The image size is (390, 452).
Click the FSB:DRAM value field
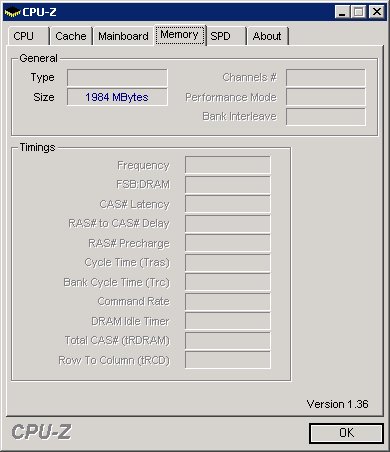coord(228,185)
